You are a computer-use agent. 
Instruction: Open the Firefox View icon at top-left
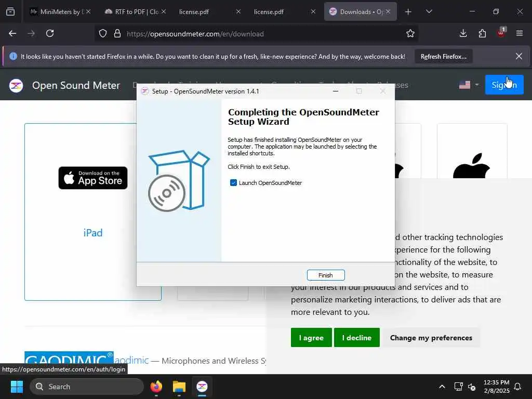(10, 12)
